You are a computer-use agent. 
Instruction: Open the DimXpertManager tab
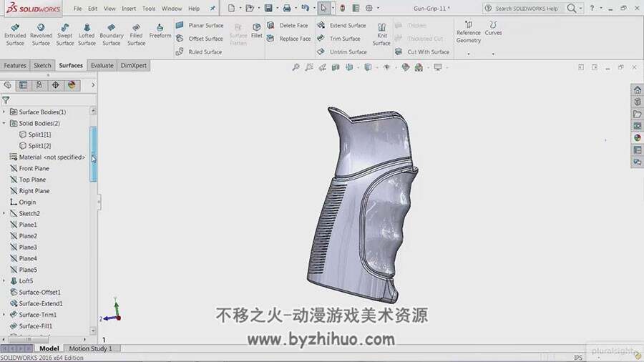[x=55, y=85]
